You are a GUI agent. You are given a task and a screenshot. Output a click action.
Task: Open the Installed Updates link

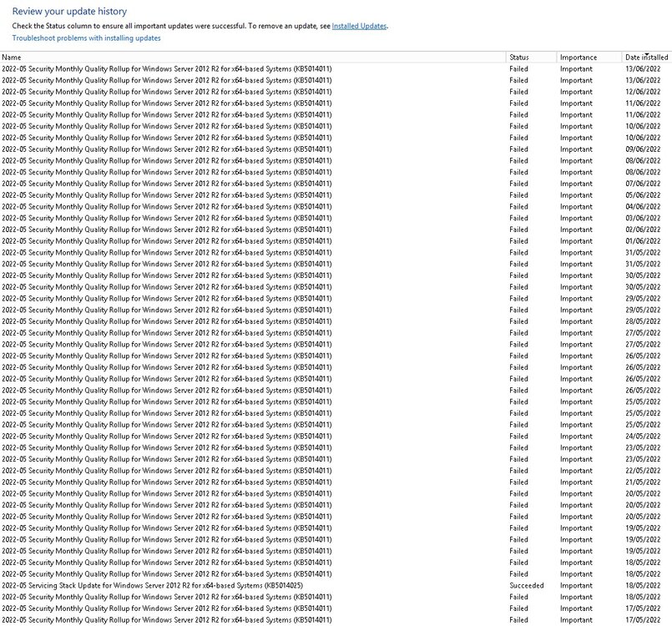(359, 26)
